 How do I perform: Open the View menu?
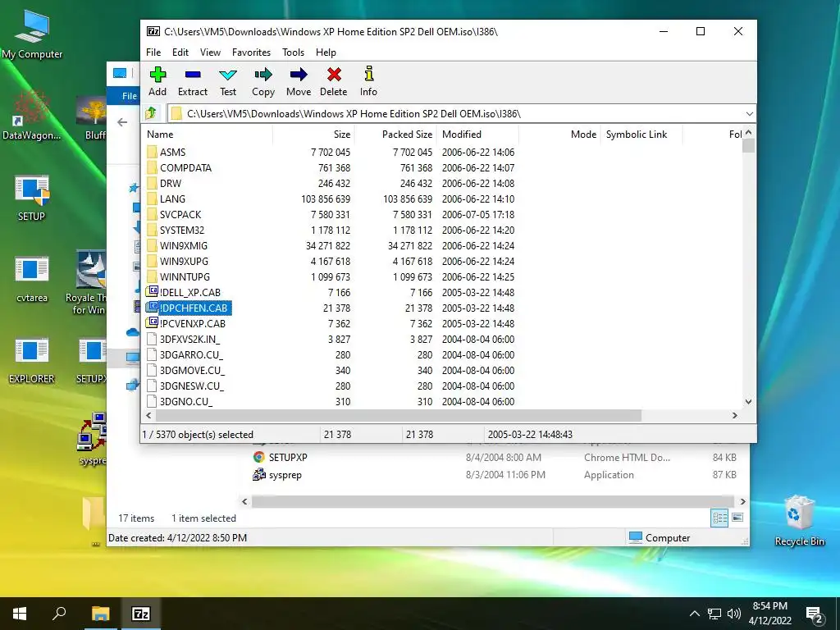click(210, 52)
